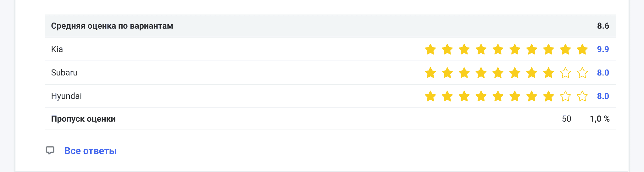Select the Kia row label

[57, 49]
